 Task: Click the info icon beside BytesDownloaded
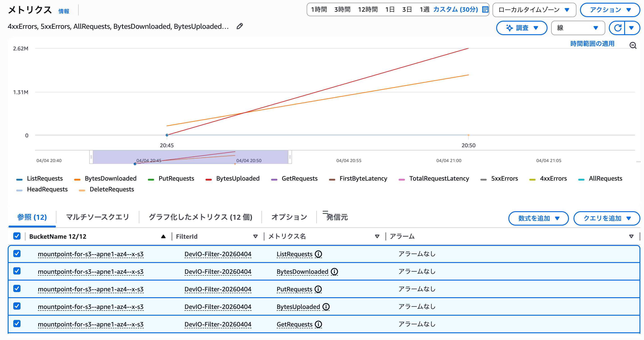(x=334, y=272)
